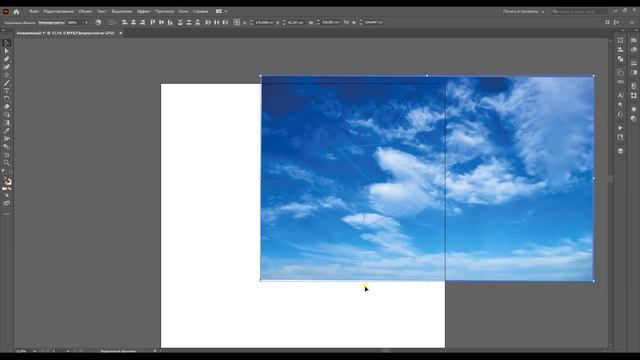Open the Объект menu

tap(85, 11)
